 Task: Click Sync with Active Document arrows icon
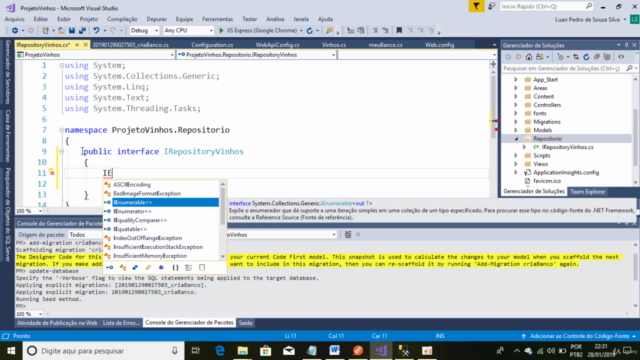pyautogui.click(x=576, y=57)
